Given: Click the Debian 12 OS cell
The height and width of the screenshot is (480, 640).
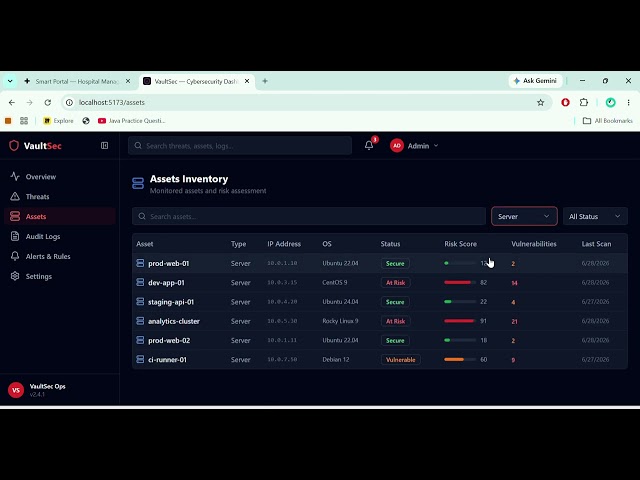Looking at the screenshot, I should 336,359.
